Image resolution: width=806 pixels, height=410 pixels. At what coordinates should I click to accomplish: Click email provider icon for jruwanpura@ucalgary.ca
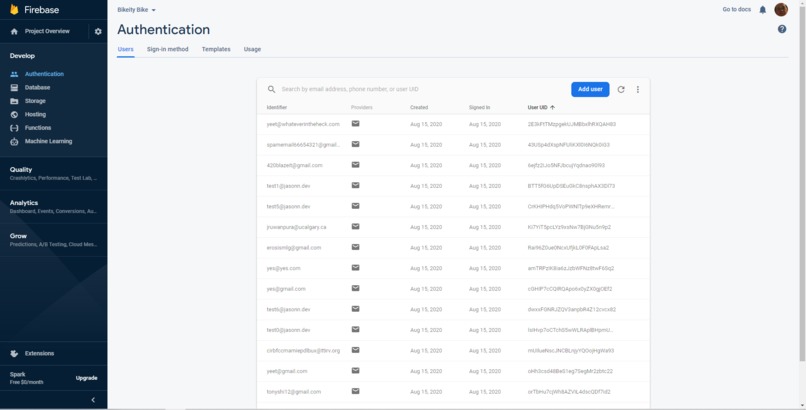tap(355, 227)
